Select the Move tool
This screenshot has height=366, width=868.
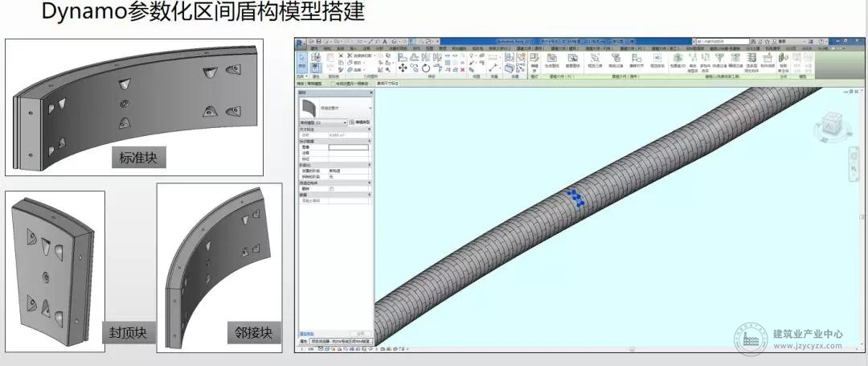pos(403,68)
